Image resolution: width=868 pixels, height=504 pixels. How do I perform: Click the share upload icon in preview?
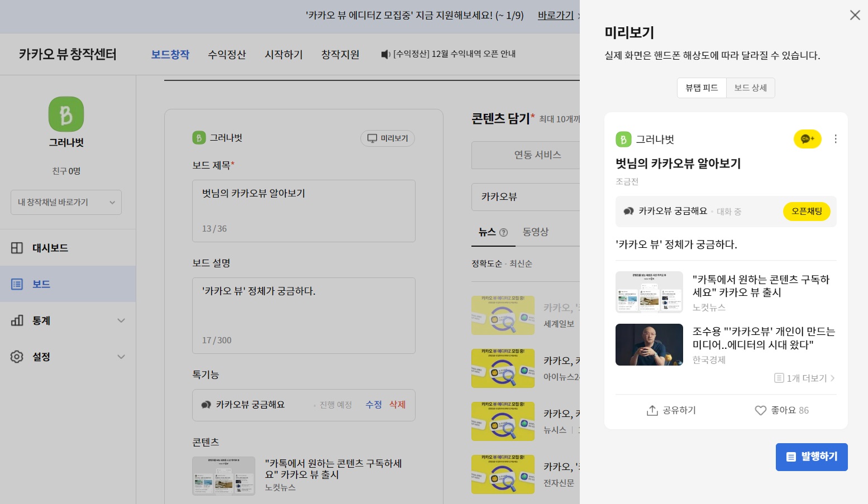(652, 410)
